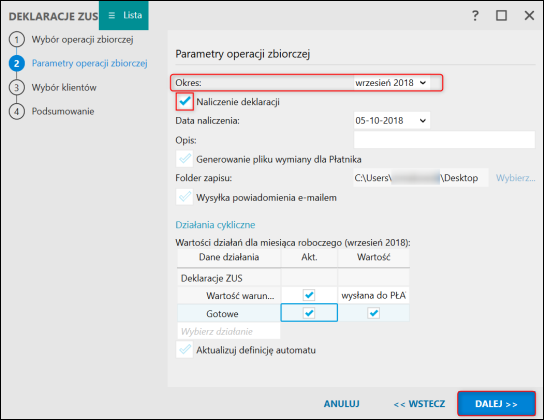Select the Wartość warun... row label
This screenshot has width=544, height=420.
coord(240,296)
